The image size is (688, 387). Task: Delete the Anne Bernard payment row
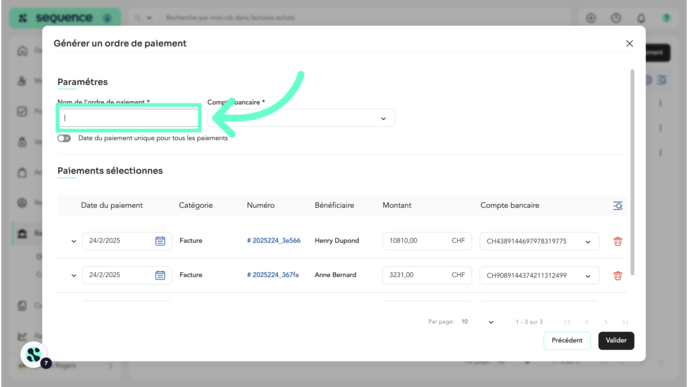tap(618, 276)
